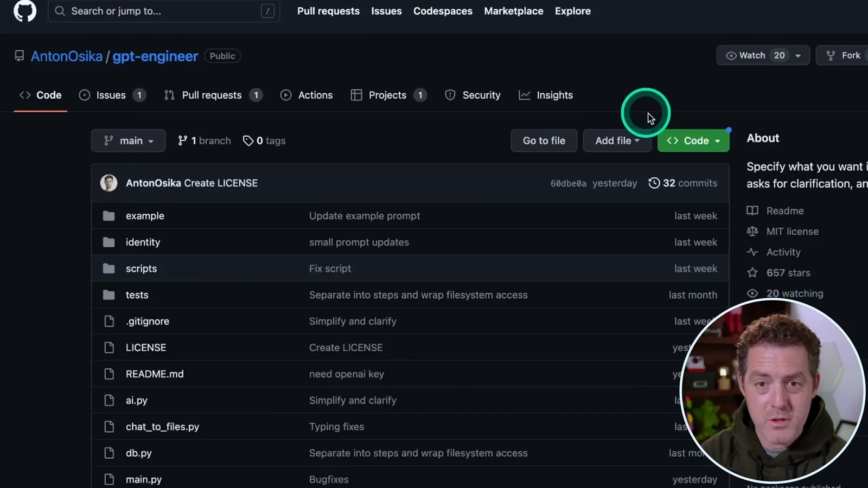Click the 1 branch link
Viewport: 868px width, 488px height.
pyautogui.click(x=205, y=140)
